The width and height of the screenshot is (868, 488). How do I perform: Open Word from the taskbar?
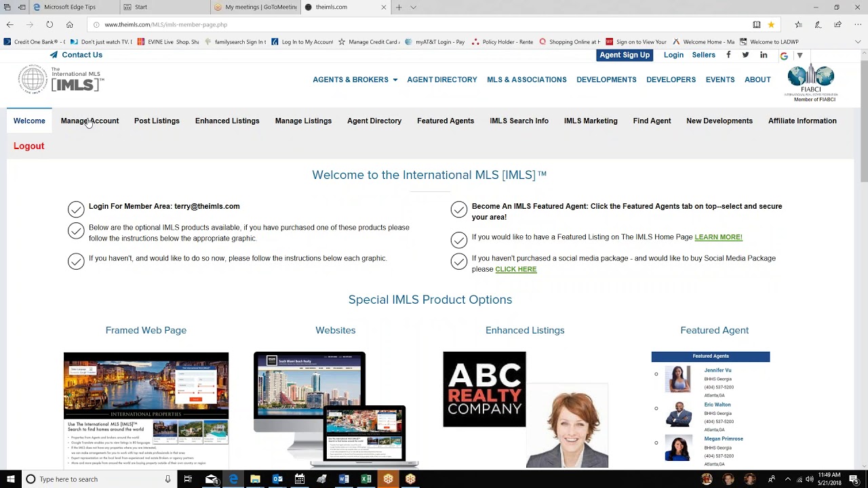344,479
